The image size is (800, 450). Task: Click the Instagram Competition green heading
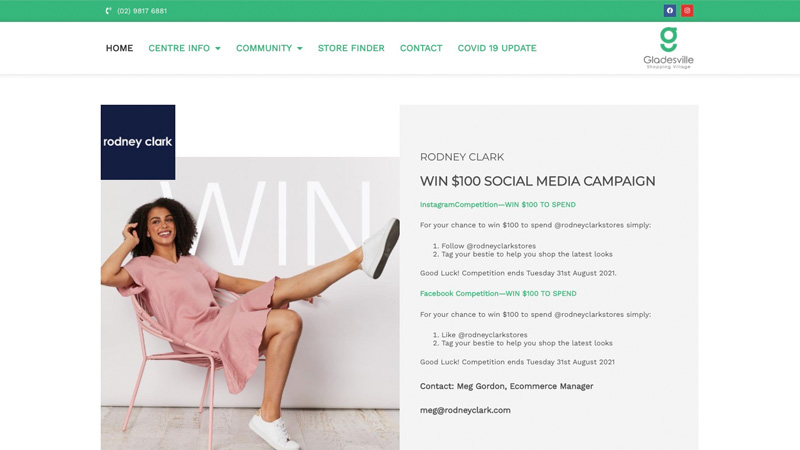497,205
